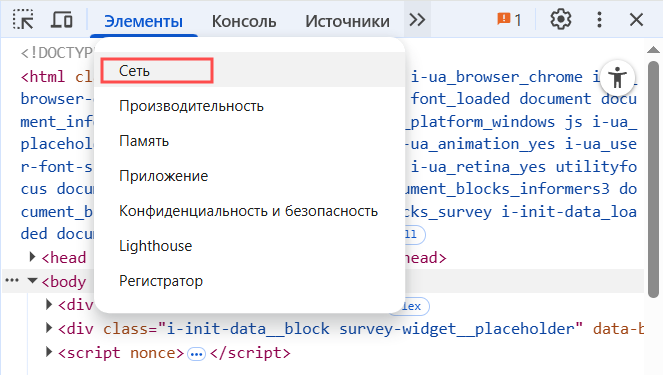
Task: Click the scrollbar up arrow
Action: (x=653, y=50)
